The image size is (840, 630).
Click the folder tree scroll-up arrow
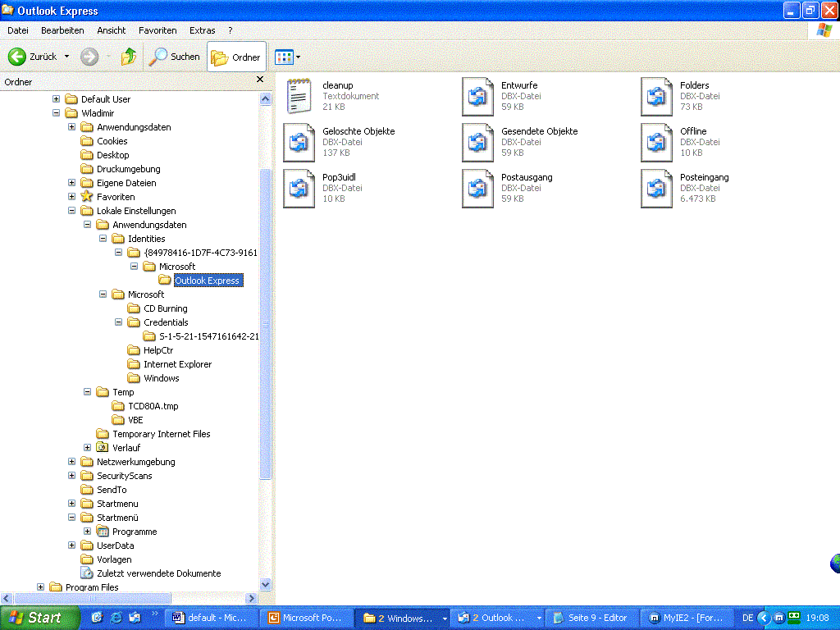click(x=265, y=98)
